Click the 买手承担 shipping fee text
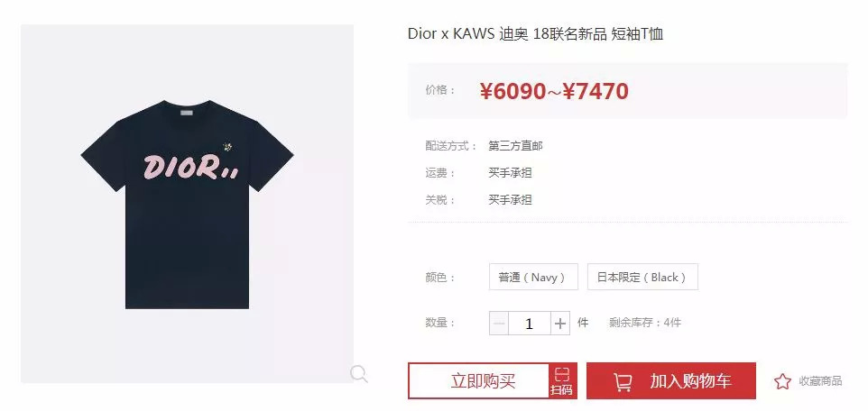The image size is (868, 411). (x=510, y=172)
